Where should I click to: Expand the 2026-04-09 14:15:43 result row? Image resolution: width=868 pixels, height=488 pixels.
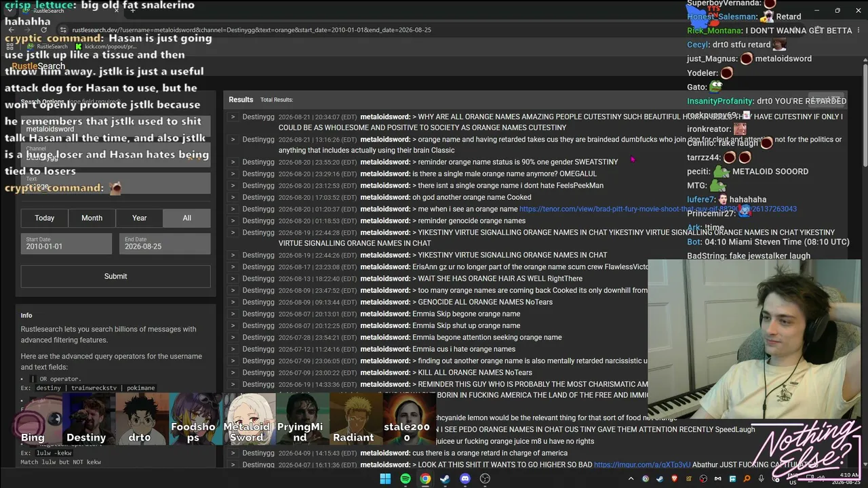(233, 453)
